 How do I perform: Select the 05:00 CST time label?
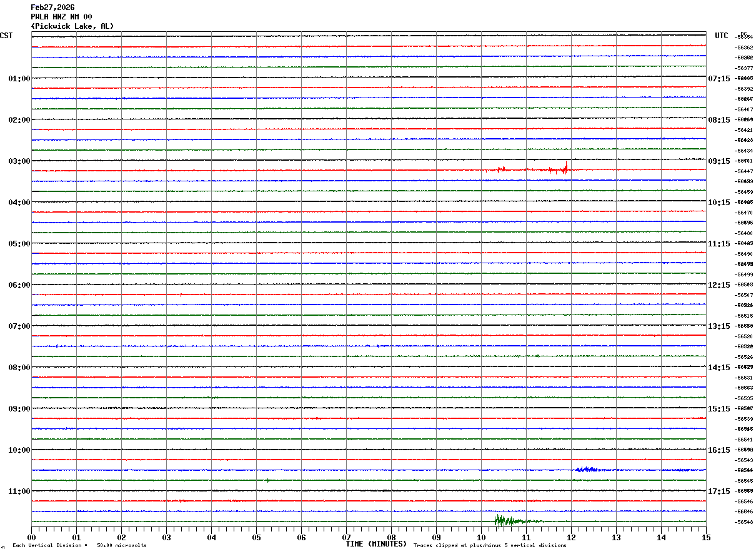point(19,243)
